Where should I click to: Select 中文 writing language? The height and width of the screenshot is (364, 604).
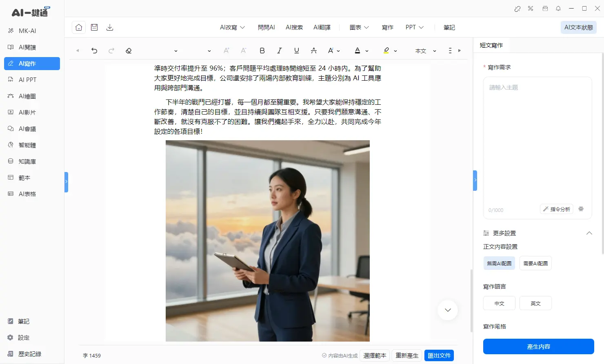point(499,303)
